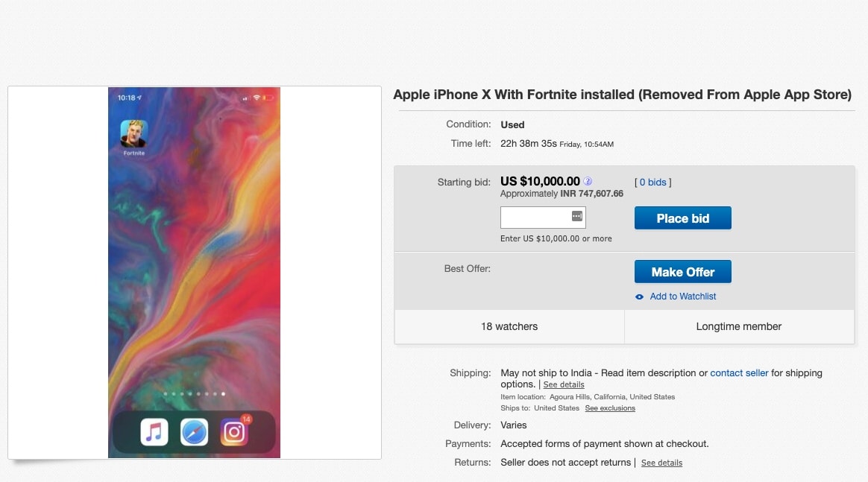Open returns See details link

pyautogui.click(x=661, y=463)
